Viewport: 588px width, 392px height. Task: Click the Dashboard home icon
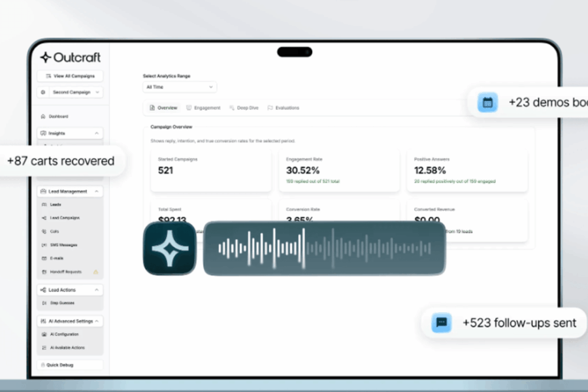point(43,116)
